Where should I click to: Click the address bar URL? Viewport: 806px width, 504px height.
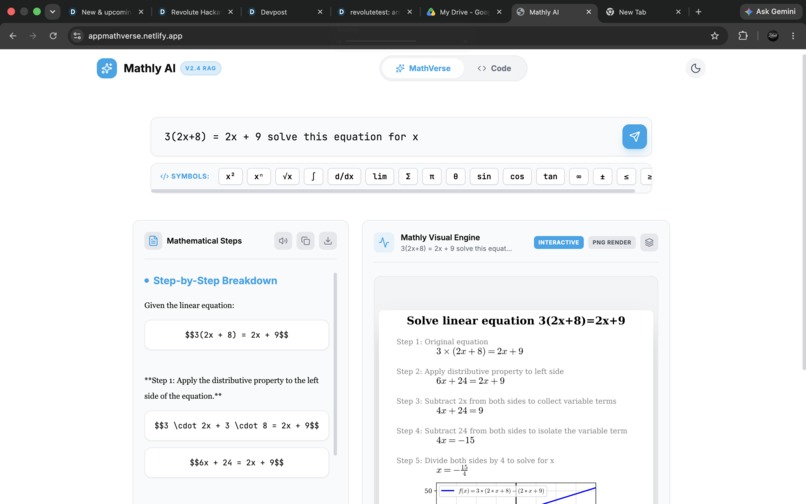(x=135, y=36)
